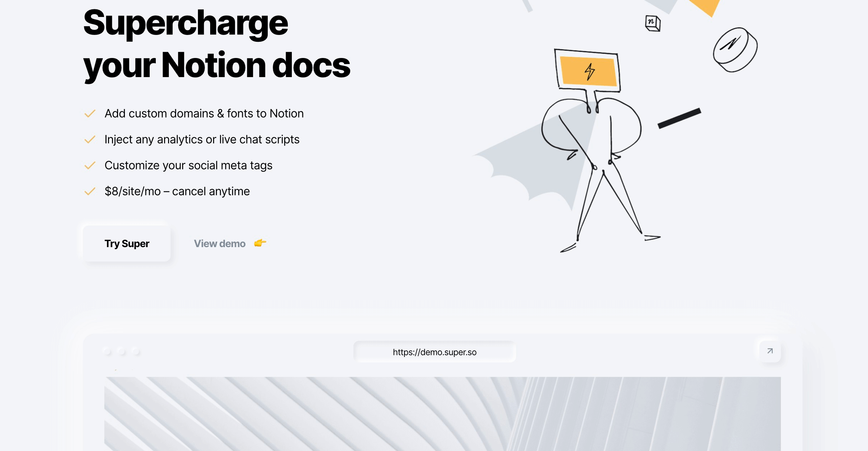Click checkmark beside Inject any analytics
The image size is (868, 451).
90,139
